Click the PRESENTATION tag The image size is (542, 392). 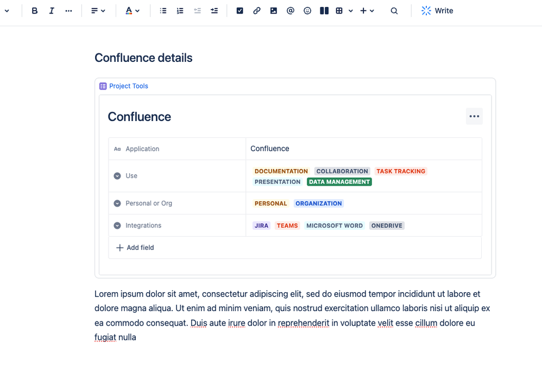click(x=278, y=182)
